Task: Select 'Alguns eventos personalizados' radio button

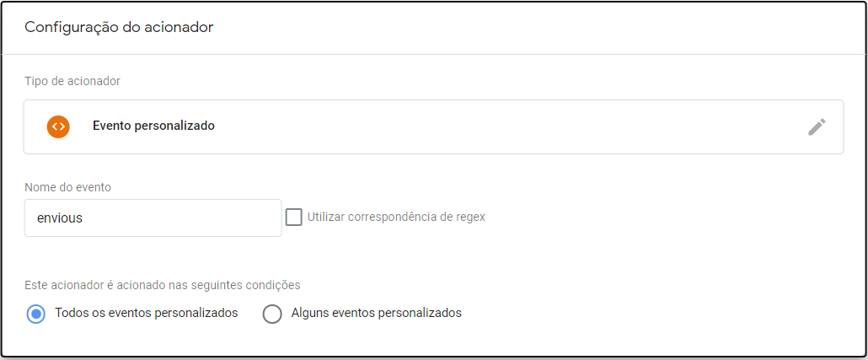Action: (271, 314)
